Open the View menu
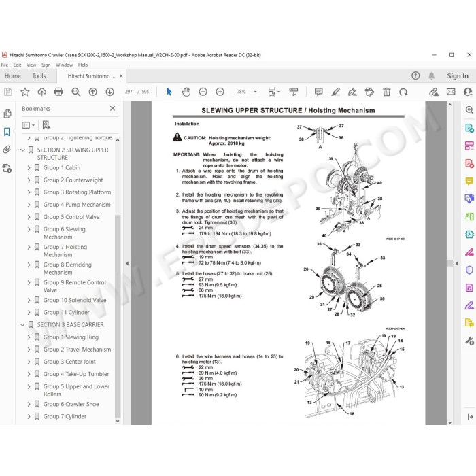The image size is (476, 476). pyautogui.click(x=31, y=65)
